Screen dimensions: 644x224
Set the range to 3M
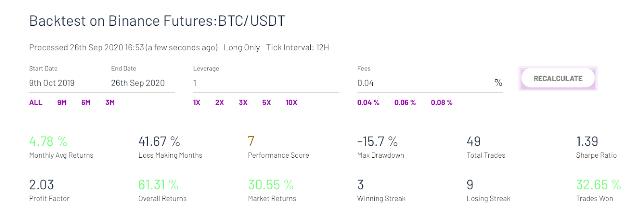coord(110,103)
